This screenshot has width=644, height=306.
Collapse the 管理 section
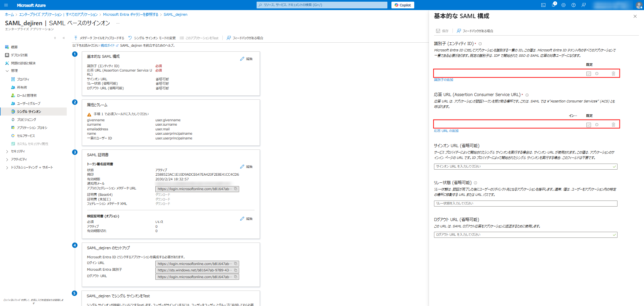click(x=7, y=71)
